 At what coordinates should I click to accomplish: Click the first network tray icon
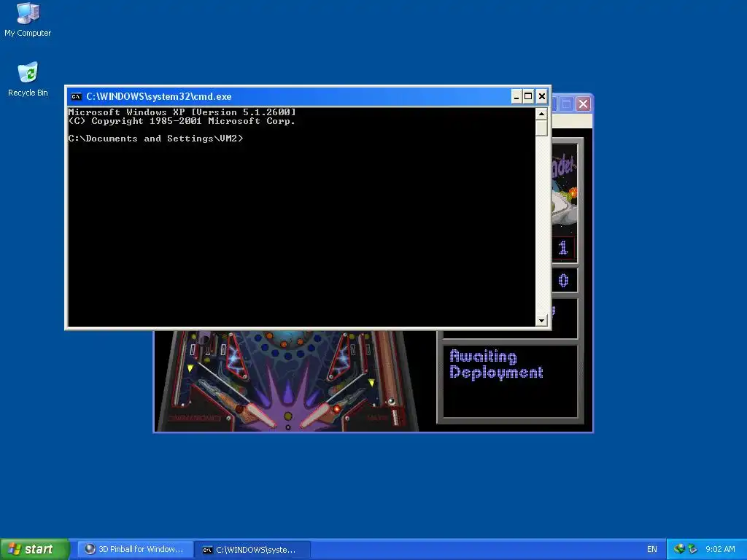click(679, 549)
